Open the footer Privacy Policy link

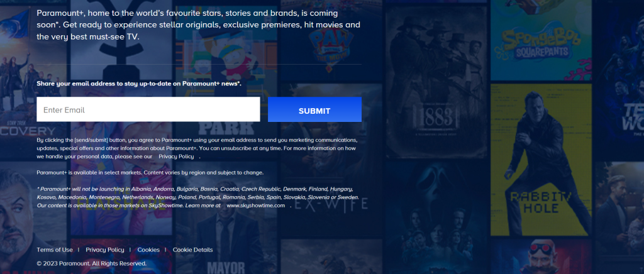tap(105, 249)
